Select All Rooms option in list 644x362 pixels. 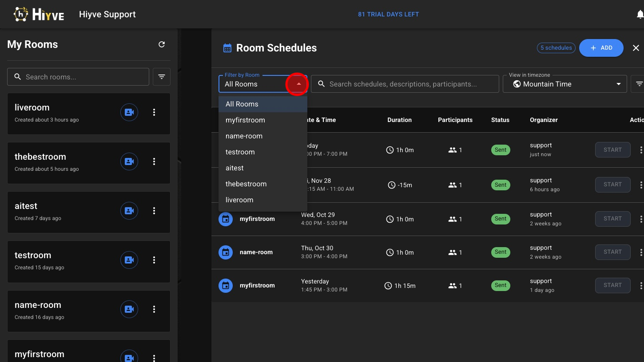tap(242, 104)
